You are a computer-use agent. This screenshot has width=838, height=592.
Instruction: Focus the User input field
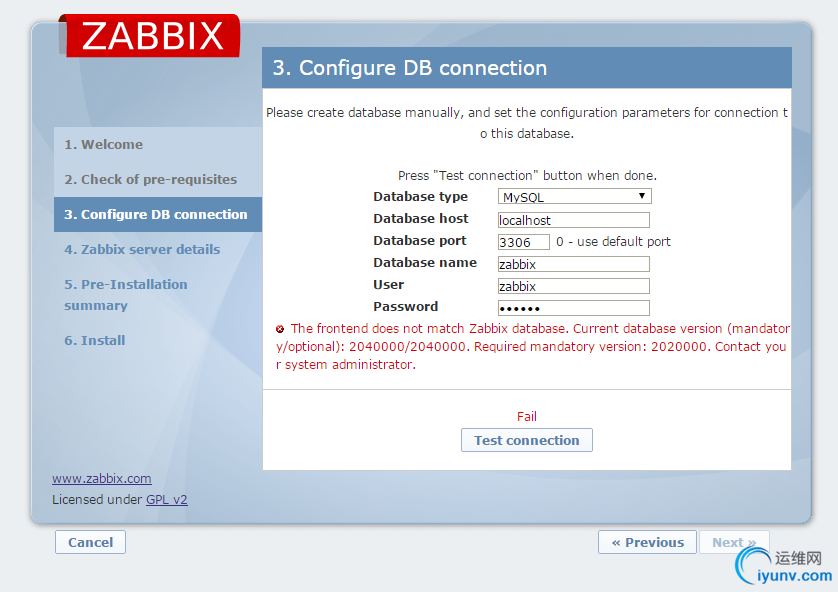pos(573,286)
